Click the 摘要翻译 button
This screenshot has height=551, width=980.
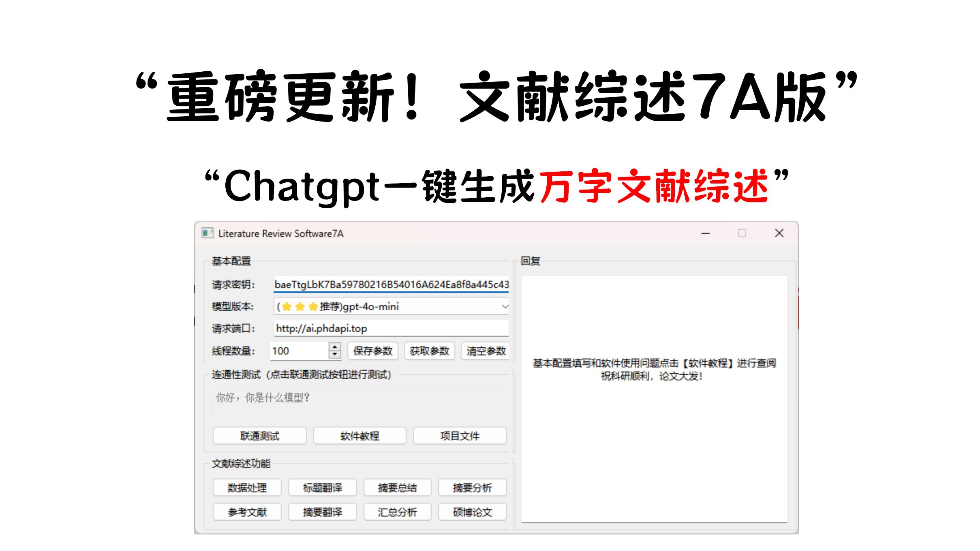(323, 512)
